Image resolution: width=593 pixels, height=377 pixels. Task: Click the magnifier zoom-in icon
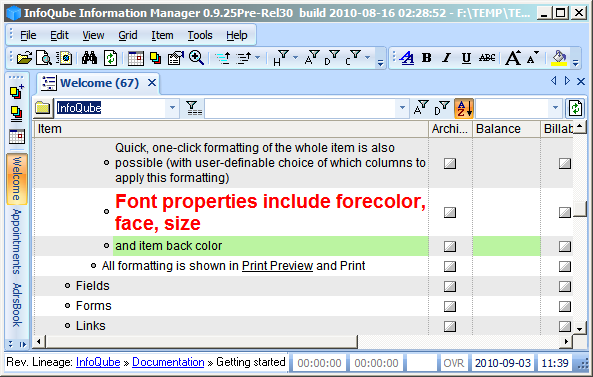(x=196, y=58)
